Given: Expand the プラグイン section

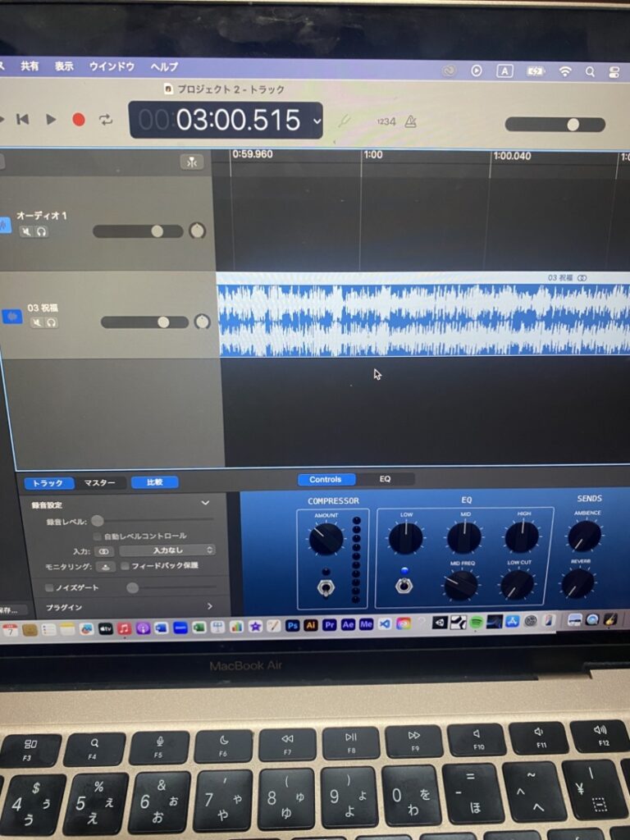Looking at the screenshot, I should point(209,606).
